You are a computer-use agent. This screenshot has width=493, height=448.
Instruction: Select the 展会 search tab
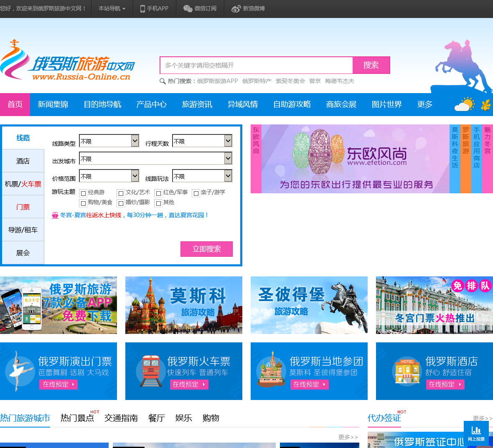click(x=23, y=253)
